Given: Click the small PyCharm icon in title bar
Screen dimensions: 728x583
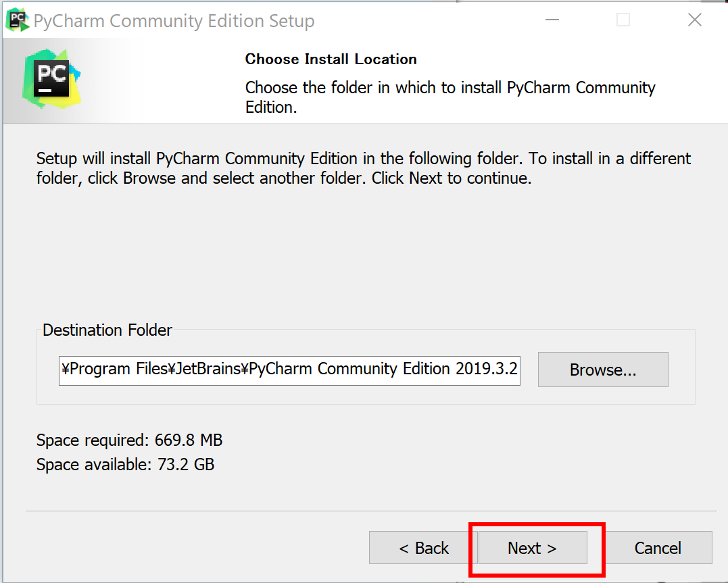Looking at the screenshot, I should (x=17, y=20).
